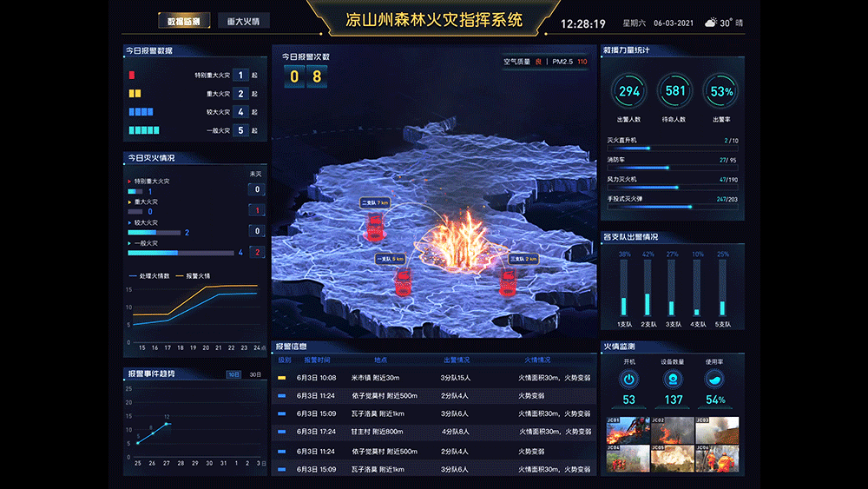Open the JC04 camera feed
The image size is (868, 489).
pos(628,459)
